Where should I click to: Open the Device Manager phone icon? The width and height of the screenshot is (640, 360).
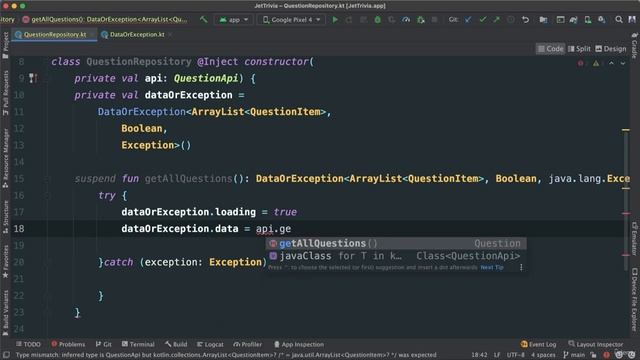587,19
